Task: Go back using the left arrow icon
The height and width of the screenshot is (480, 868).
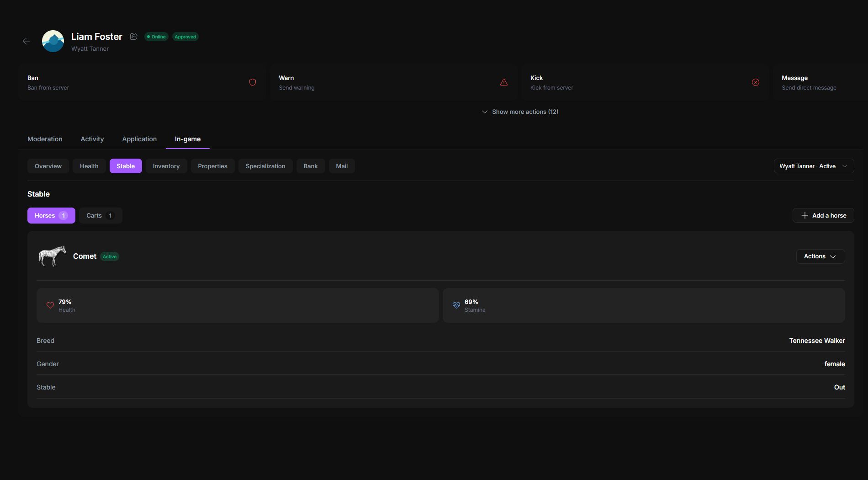Action: tap(26, 41)
